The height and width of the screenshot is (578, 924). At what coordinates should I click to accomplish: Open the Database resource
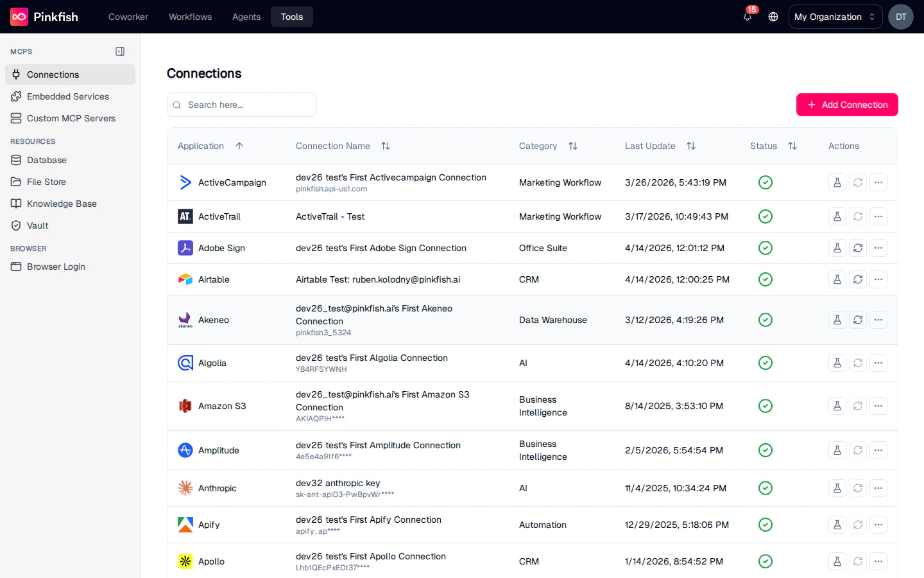point(46,160)
